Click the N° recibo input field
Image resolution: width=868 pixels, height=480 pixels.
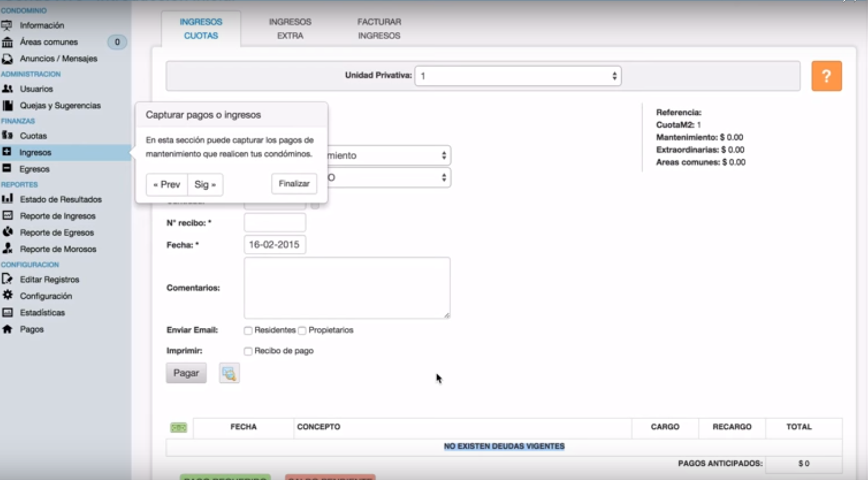point(274,223)
